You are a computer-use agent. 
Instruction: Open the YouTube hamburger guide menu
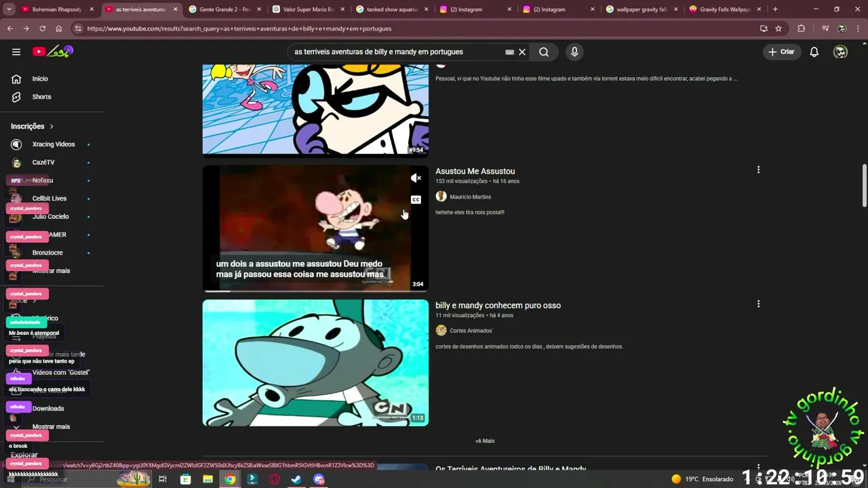16,52
